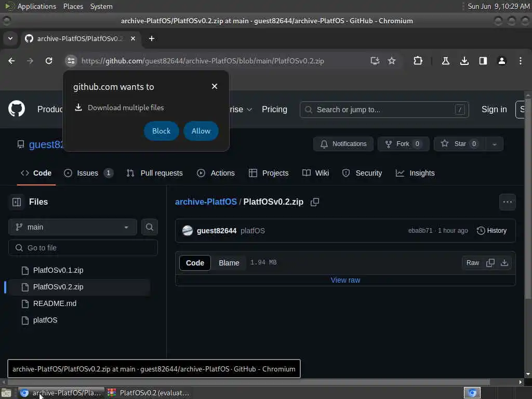Viewport: 532px width, 399px height.
Task: Fork the repository
Action: tap(403, 144)
